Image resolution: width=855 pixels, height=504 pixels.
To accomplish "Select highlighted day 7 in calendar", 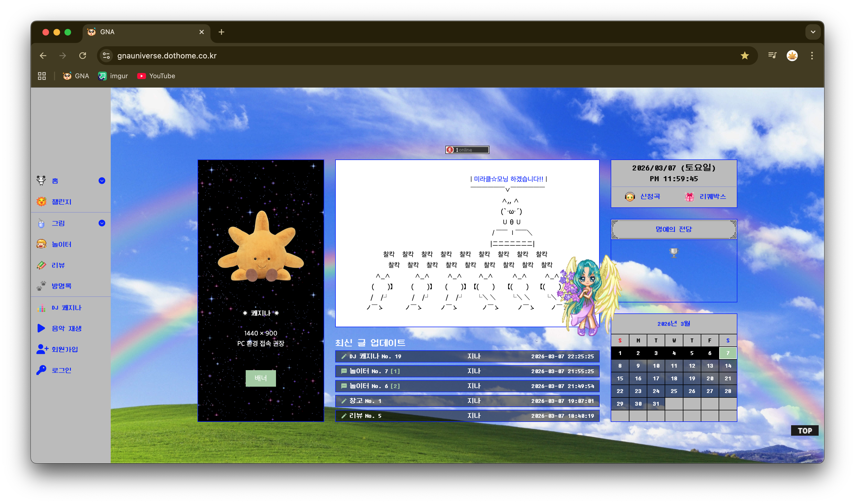I will coord(727,353).
